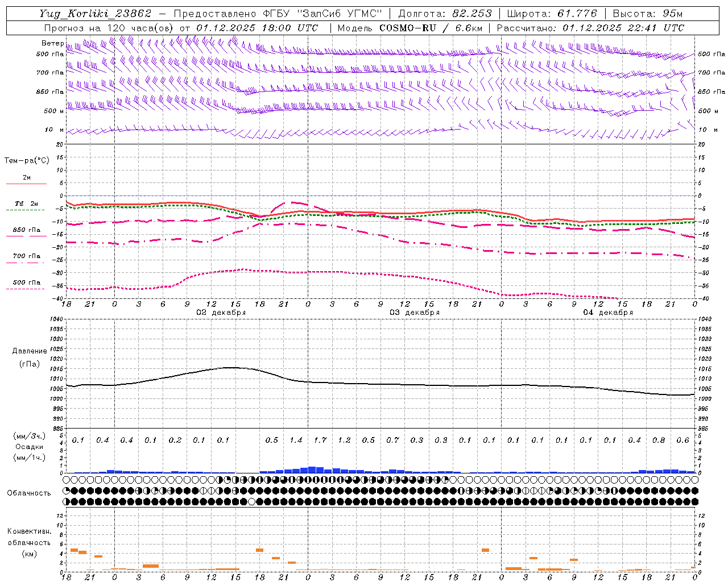Click the Ветер wind section label
Viewport: 728px width, 582px height.
coord(52,44)
